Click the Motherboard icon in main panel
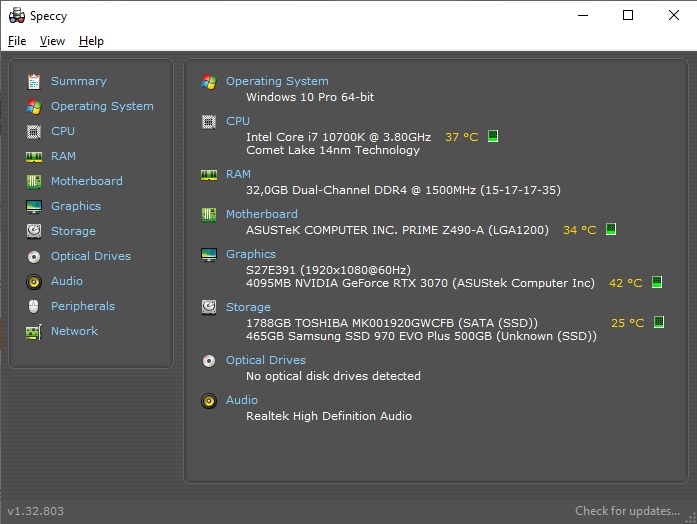 pyautogui.click(x=209, y=215)
